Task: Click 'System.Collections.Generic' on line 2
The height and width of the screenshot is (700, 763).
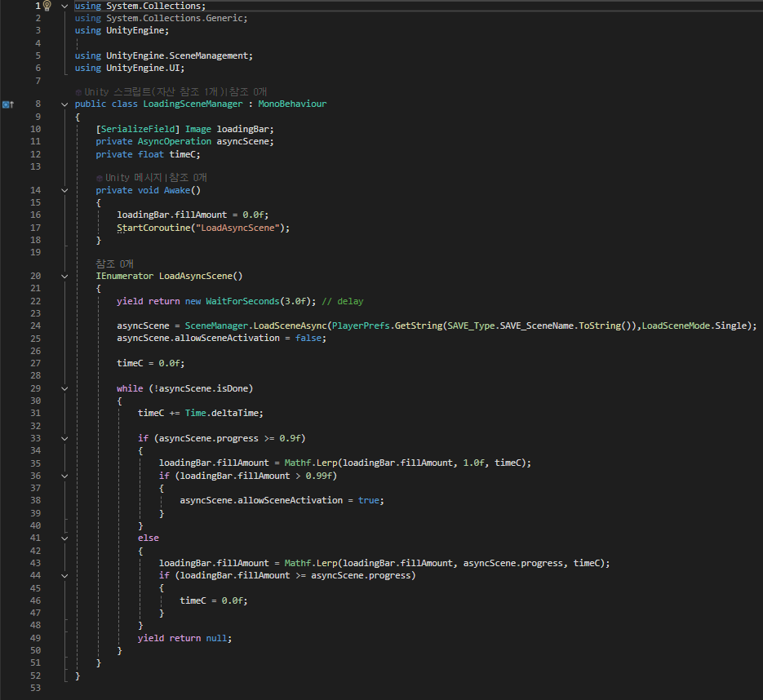Action: [175, 19]
